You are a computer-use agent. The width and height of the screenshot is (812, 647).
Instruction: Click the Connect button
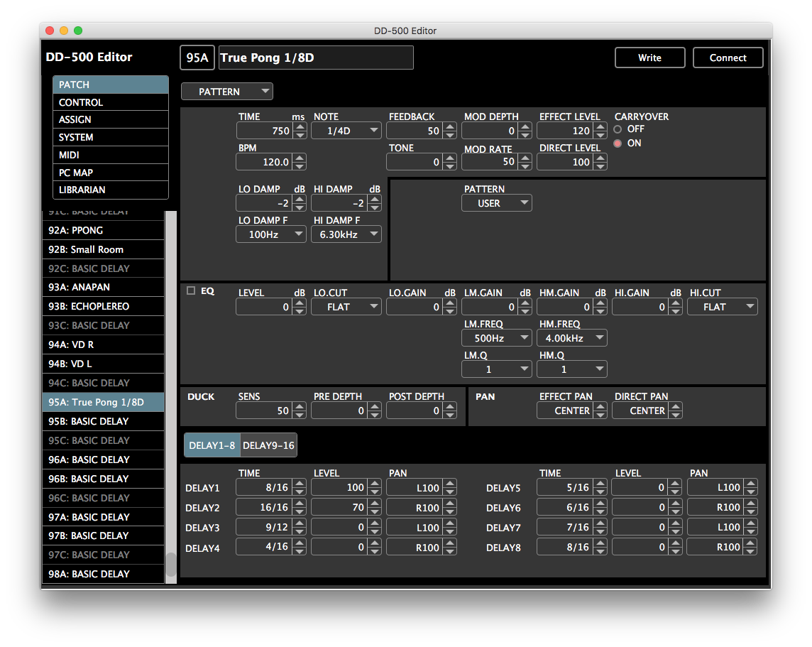tap(728, 58)
